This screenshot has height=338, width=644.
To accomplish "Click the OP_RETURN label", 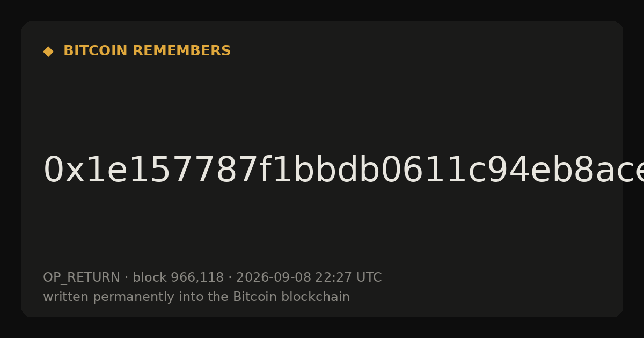I will tap(82, 278).
